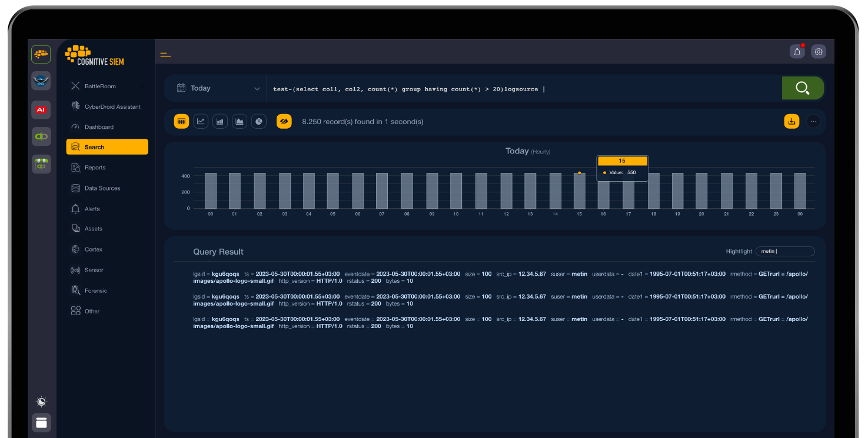Select the table view visualization icon
868x438 pixels.
click(181, 121)
